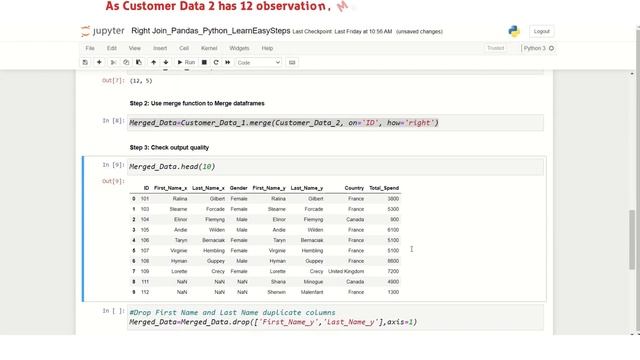Cut selected cells with scissors icon
Screen dimensions: 640x360
tap(113, 62)
